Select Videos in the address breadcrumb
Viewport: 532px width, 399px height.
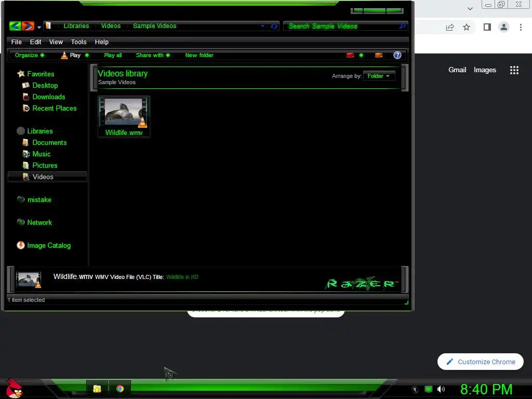[111, 26]
